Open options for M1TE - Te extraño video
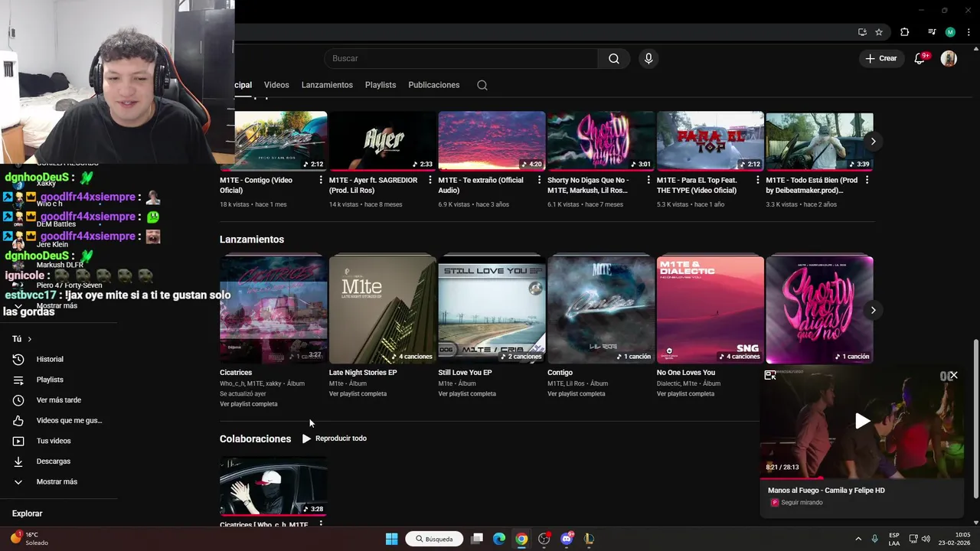This screenshot has width=980, height=551. (539, 181)
